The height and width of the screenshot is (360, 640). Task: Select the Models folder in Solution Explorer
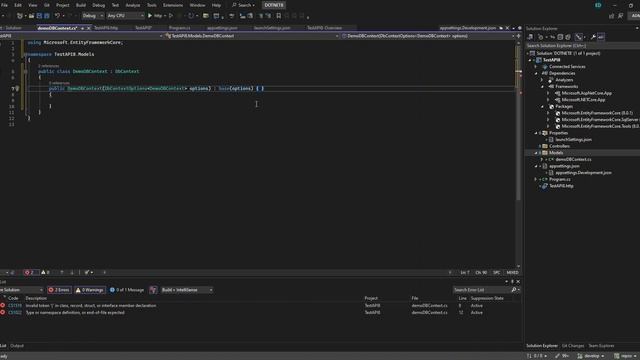coord(556,153)
